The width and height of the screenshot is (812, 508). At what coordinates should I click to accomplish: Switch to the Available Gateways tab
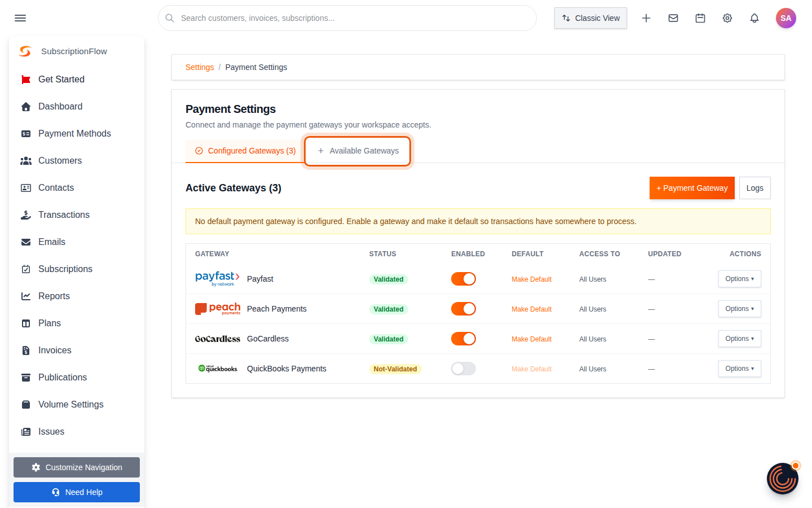358,151
